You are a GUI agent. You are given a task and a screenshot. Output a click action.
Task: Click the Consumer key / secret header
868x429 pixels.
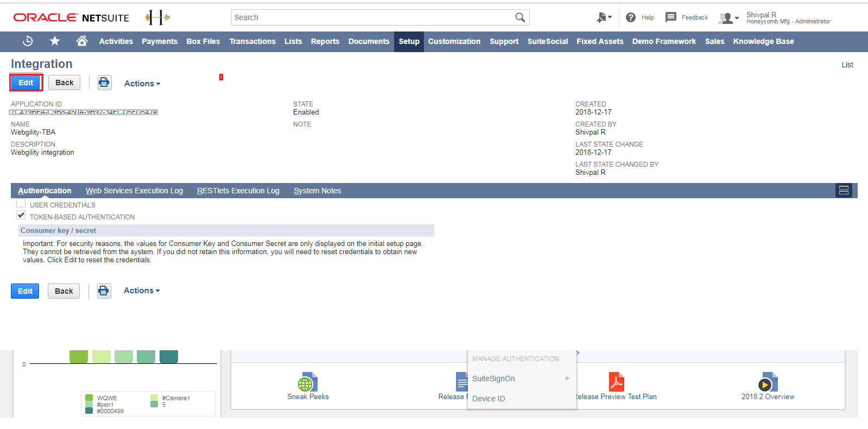tap(226, 231)
